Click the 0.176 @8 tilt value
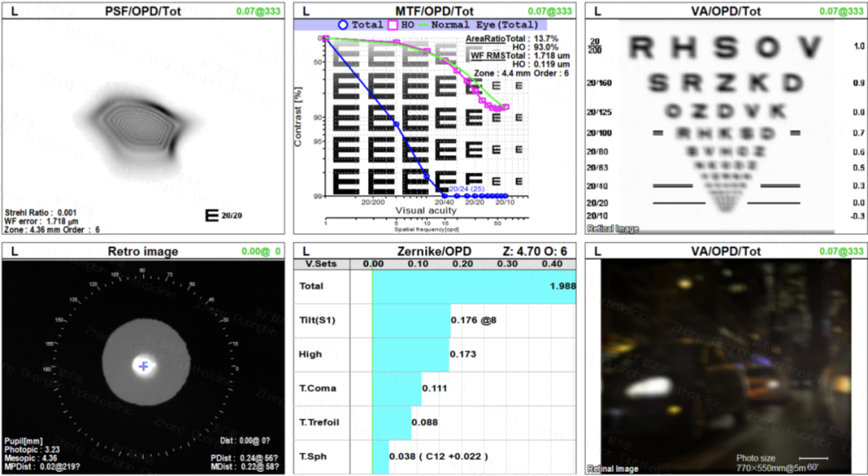This screenshot has width=868, height=476. tap(473, 320)
